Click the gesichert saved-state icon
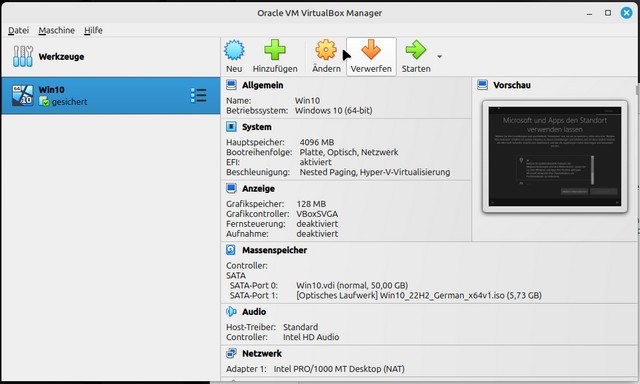Image resolution: width=640 pixels, height=384 pixels. (44, 102)
